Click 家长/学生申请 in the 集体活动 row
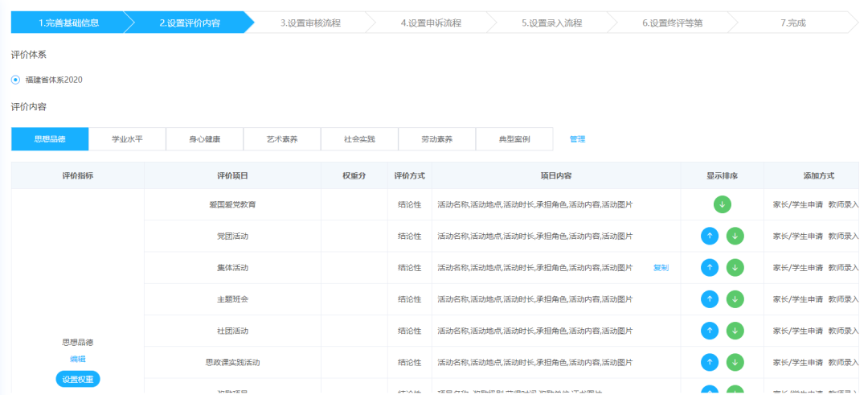Screen dimensions: 868x395 [798, 268]
